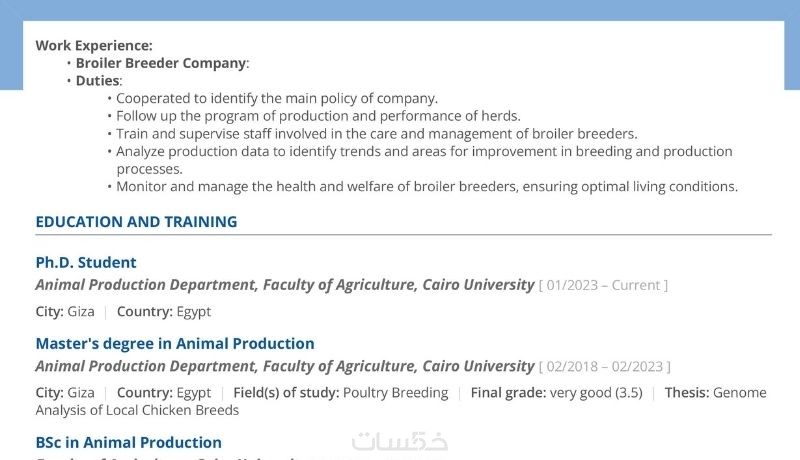Select the Ph.D. Student heading
The image size is (800, 460).
click(x=86, y=263)
